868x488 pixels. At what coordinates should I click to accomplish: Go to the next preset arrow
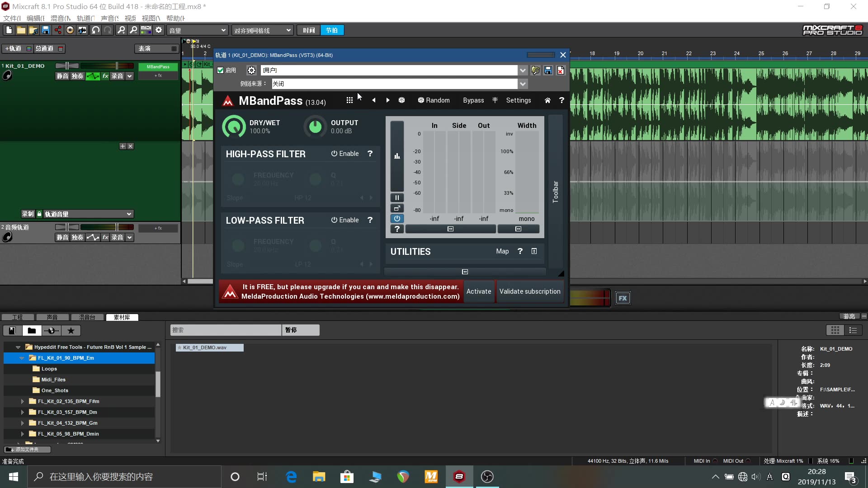coord(388,100)
